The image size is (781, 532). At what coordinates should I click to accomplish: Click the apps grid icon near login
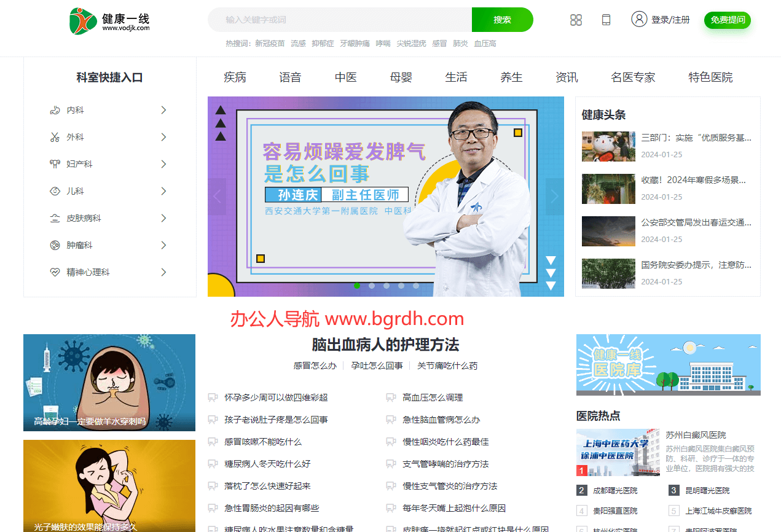tap(576, 20)
